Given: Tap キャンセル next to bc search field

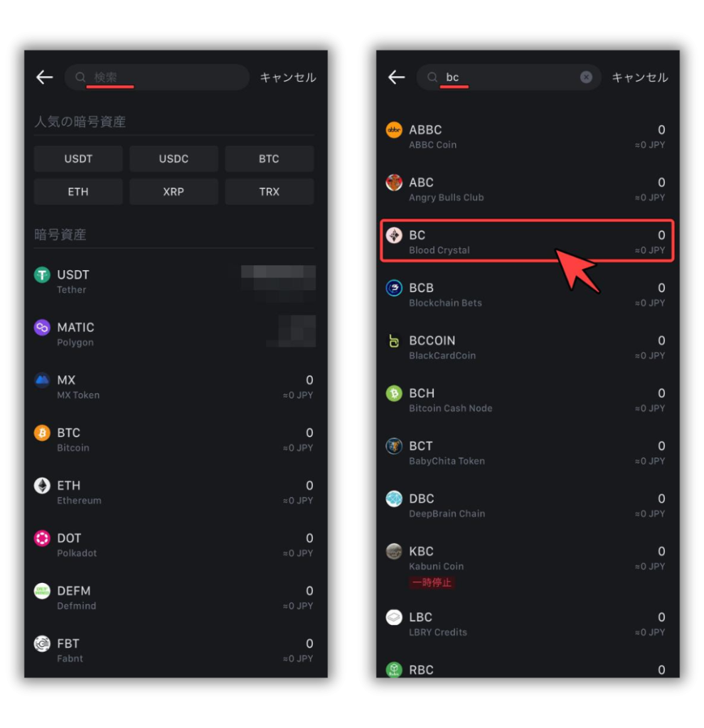Looking at the screenshot, I should pos(640,77).
